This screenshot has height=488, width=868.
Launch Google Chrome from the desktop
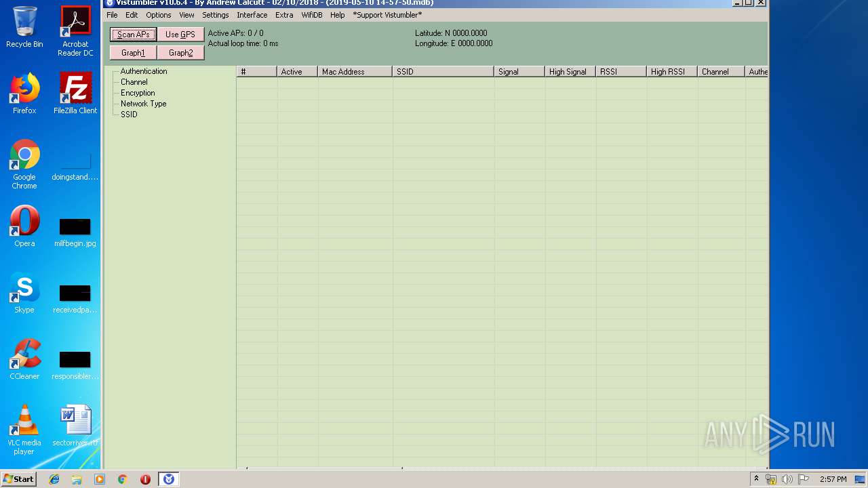pos(24,164)
